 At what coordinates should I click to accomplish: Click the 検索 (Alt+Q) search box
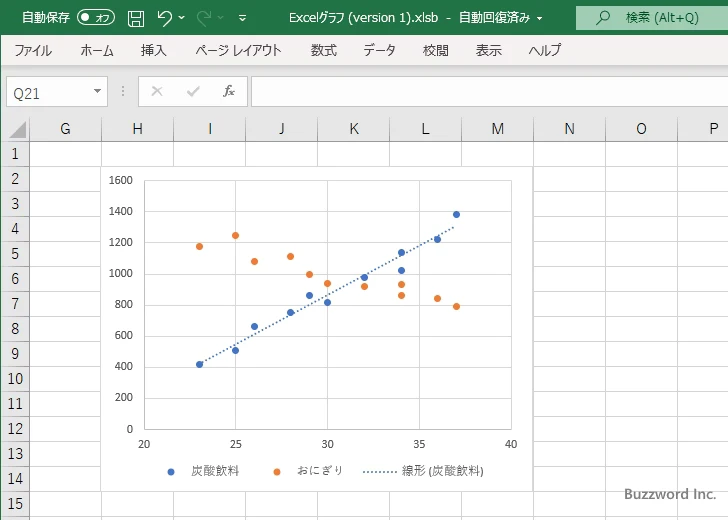pos(652,18)
